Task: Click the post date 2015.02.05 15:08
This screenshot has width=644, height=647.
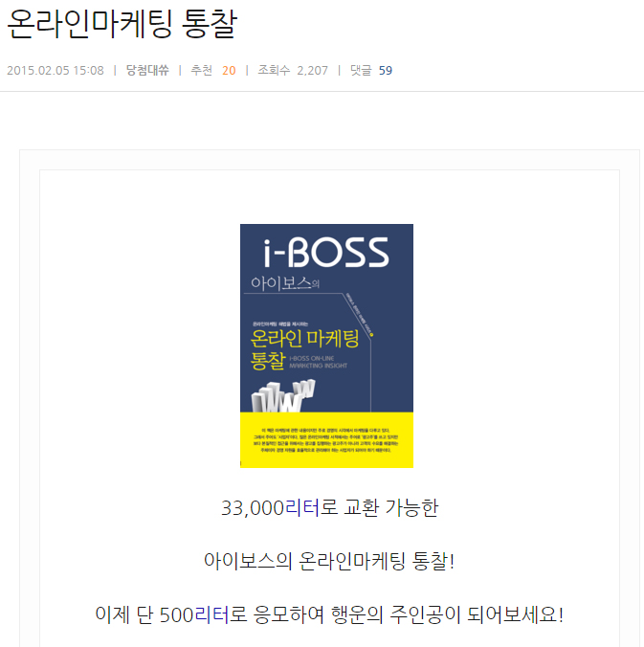Action: point(56,71)
